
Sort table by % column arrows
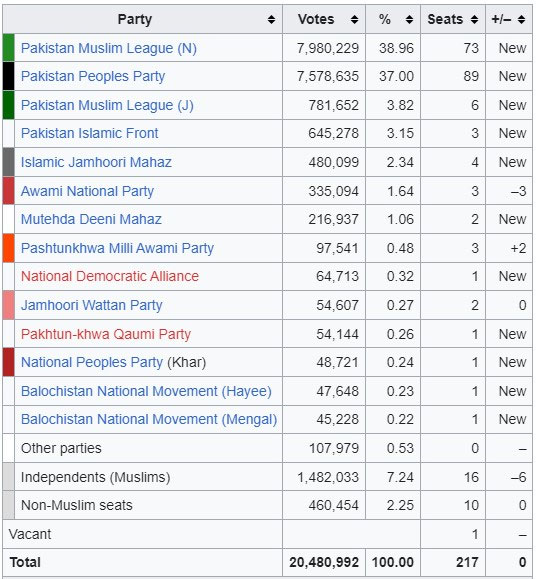pyautogui.click(x=409, y=19)
